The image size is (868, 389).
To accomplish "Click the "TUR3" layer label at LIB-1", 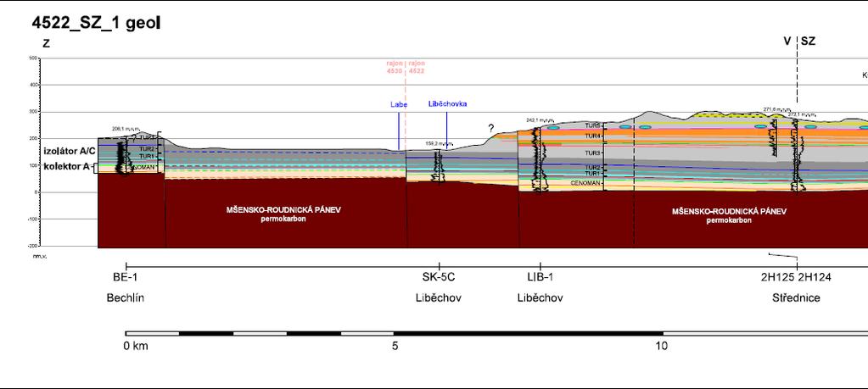I will coord(592,153).
